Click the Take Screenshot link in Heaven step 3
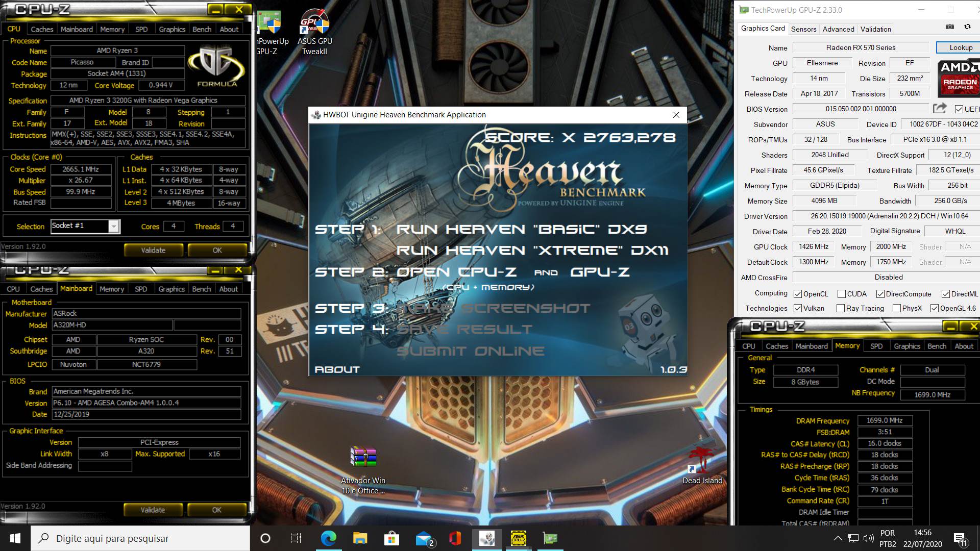The image size is (980, 551). coord(493,308)
